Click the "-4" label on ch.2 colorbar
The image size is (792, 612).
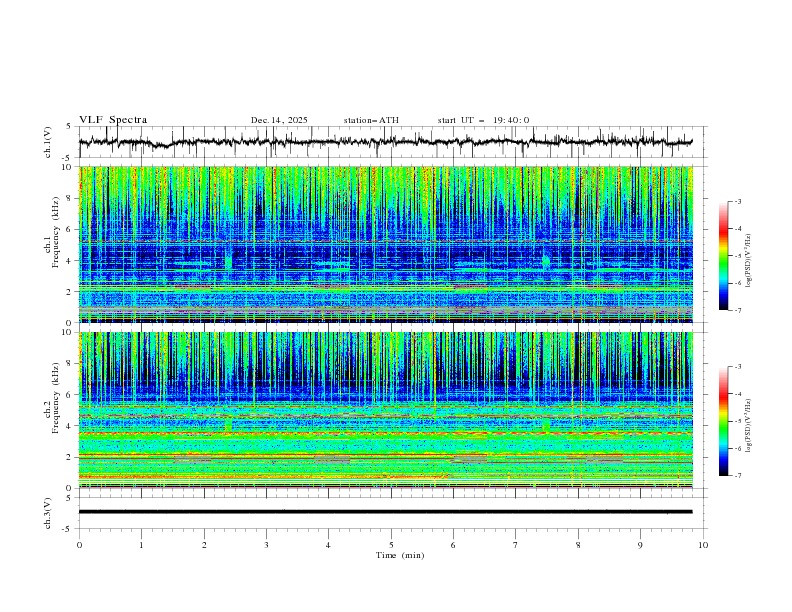pos(738,394)
